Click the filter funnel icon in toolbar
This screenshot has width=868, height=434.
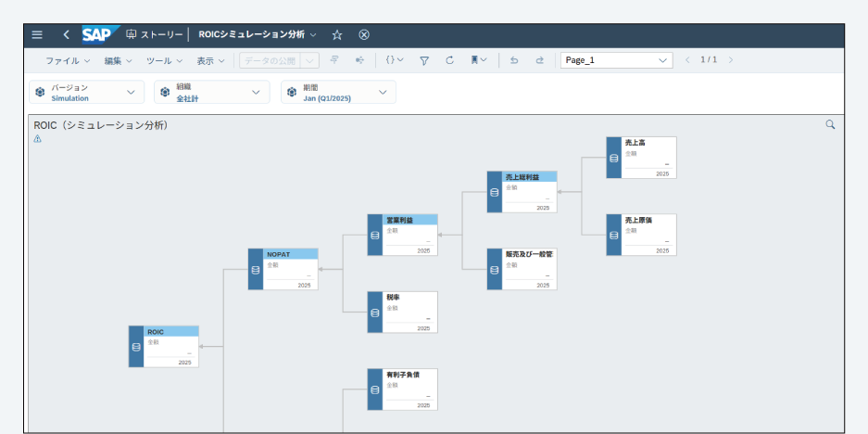[423, 60]
